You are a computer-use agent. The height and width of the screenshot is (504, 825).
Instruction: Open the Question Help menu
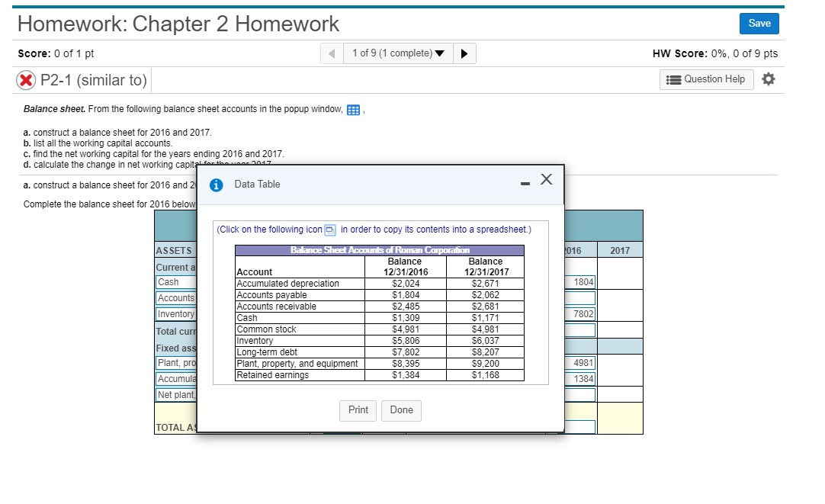705,79
